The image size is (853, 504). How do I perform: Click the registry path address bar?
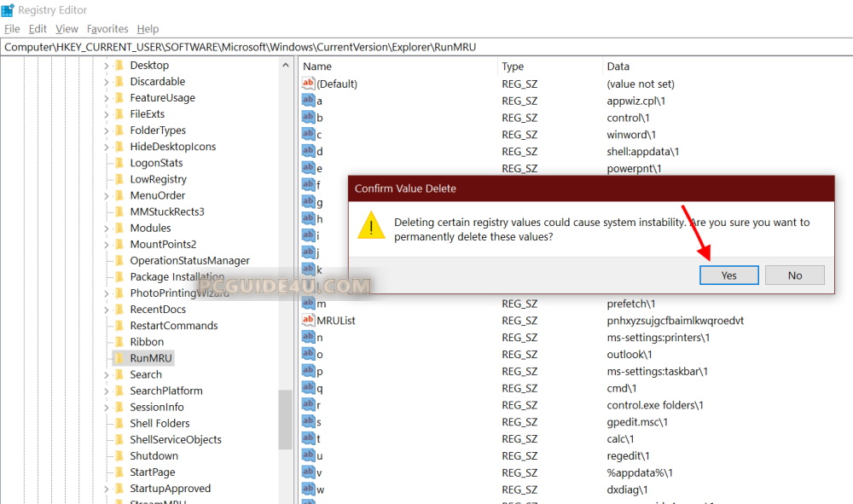[x=426, y=47]
